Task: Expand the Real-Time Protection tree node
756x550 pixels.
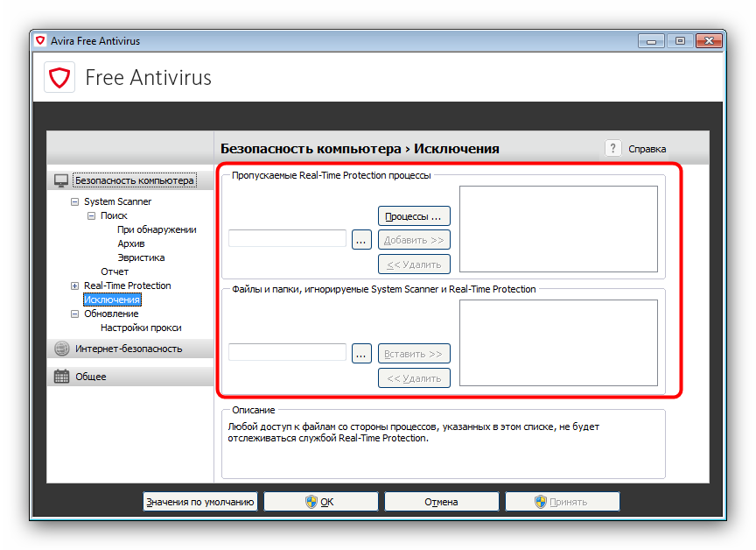Action: 74,286
